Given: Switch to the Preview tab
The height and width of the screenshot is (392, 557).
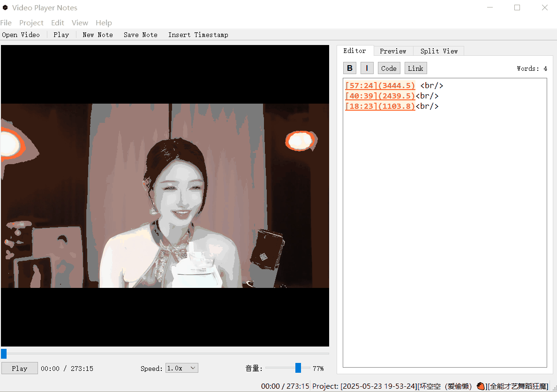Looking at the screenshot, I should [x=393, y=51].
